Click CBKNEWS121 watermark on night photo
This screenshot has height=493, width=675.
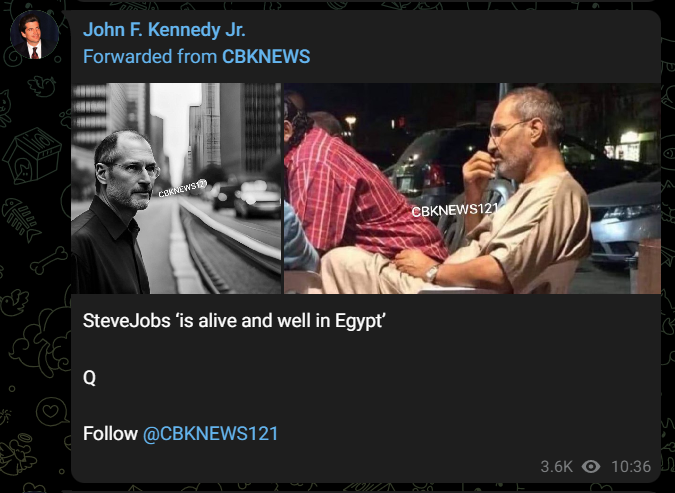[455, 210]
